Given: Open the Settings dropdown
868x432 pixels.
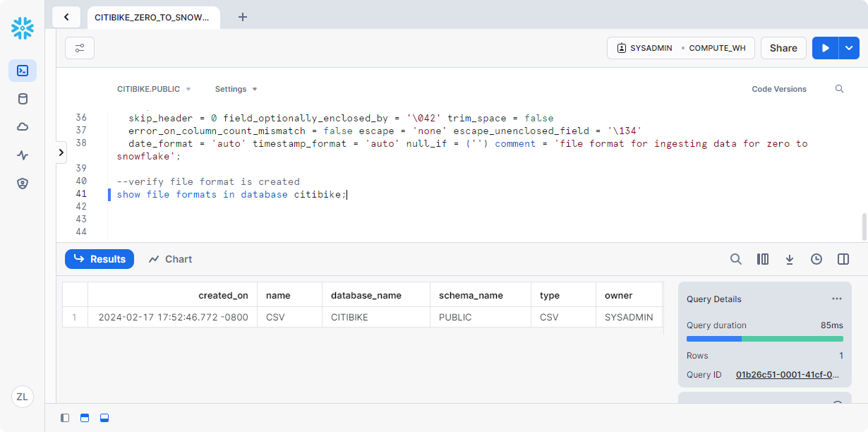Looking at the screenshot, I should [236, 89].
